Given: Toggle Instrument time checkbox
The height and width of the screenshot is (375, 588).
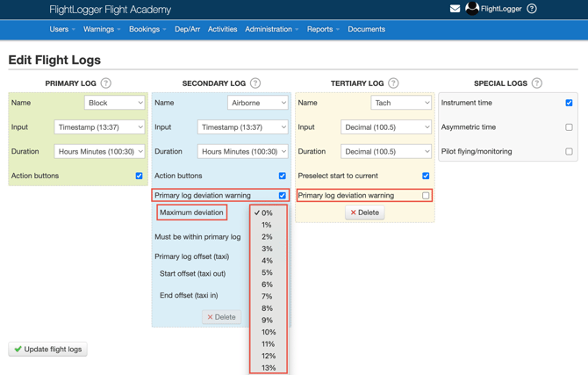Looking at the screenshot, I should point(569,103).
